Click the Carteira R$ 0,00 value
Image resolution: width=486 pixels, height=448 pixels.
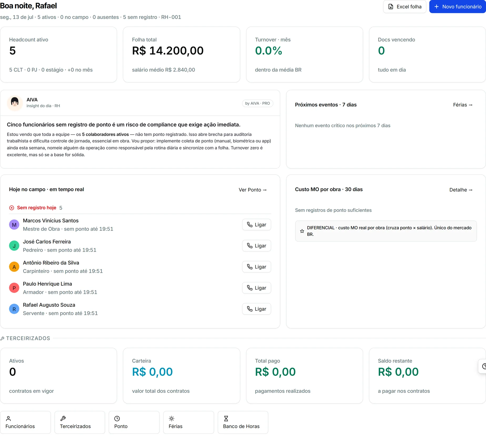pyautogui.click(x=152, y=372)
